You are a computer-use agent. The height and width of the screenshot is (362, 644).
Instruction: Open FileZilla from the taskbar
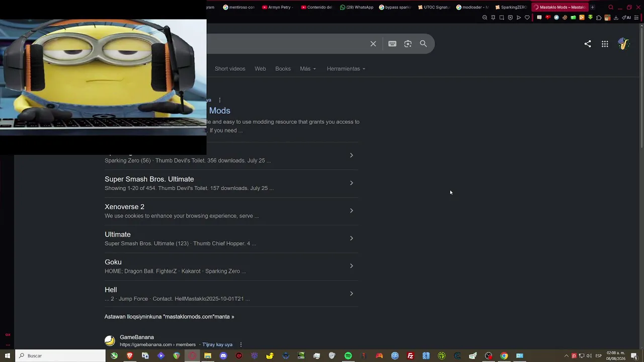[411, 356]
